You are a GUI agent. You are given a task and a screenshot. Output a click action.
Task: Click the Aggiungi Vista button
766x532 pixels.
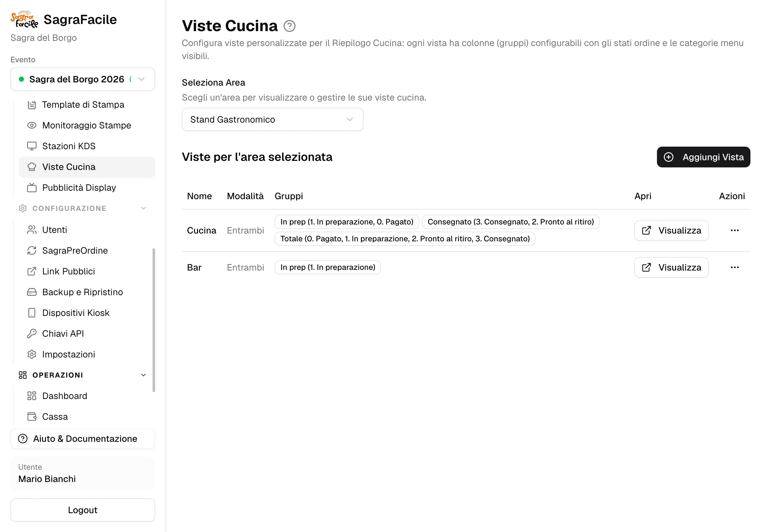[703, 157]
